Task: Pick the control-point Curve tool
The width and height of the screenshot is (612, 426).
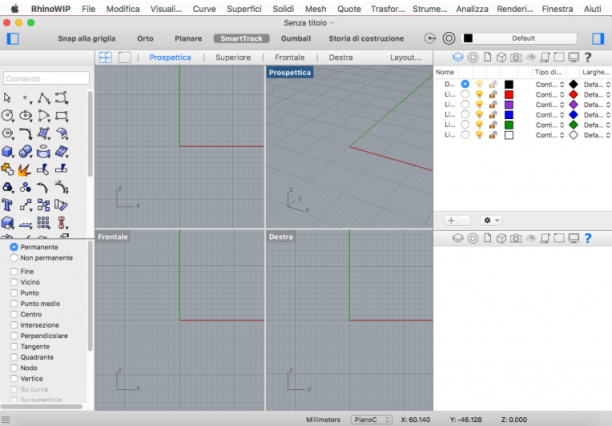Action: [62, 98]
